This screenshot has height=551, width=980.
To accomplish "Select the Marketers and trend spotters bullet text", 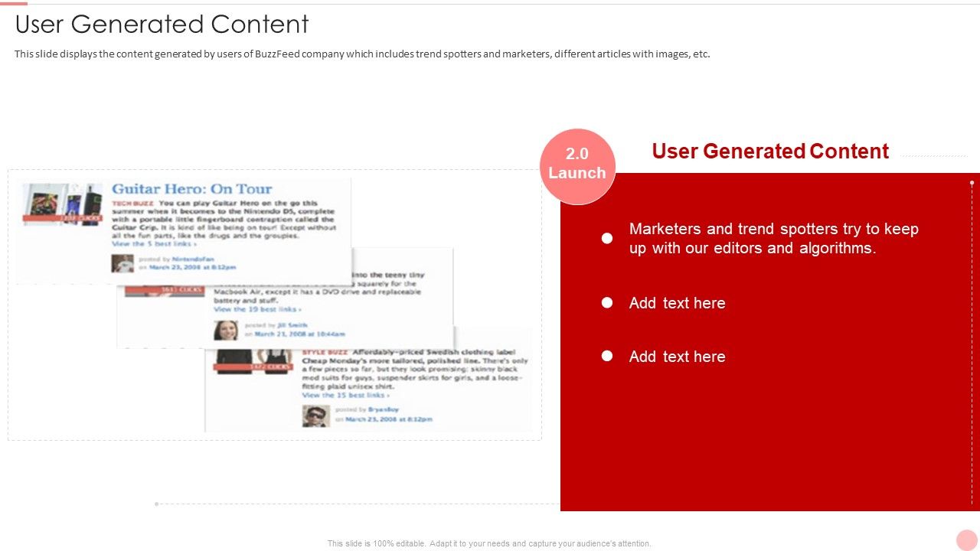I will tap(774, 238).
